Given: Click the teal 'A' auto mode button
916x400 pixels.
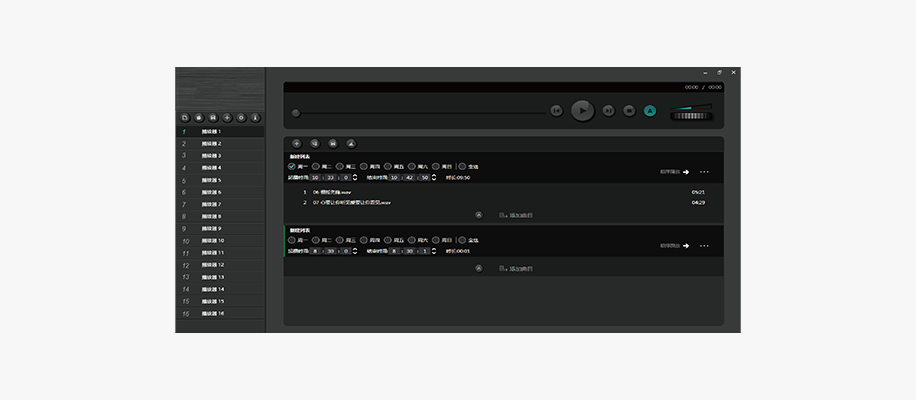Looking at the screenshot, I should click(x=650, y=111).
